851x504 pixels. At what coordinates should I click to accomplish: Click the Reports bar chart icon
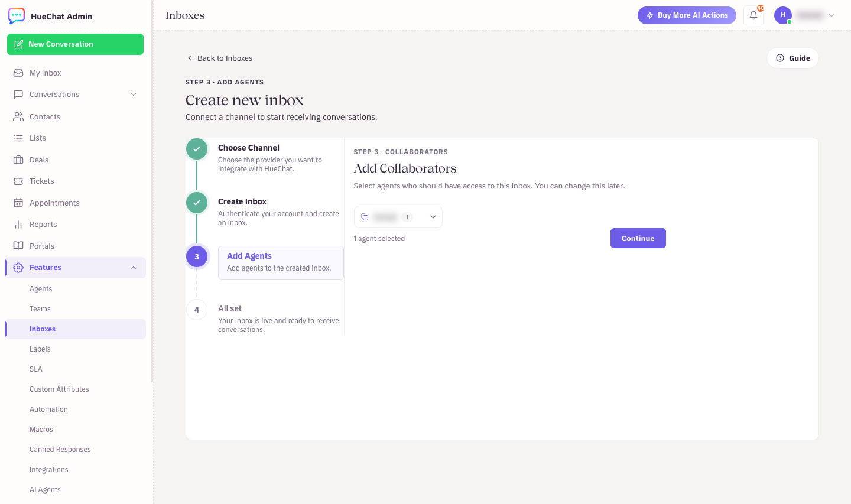click(18, 225)
